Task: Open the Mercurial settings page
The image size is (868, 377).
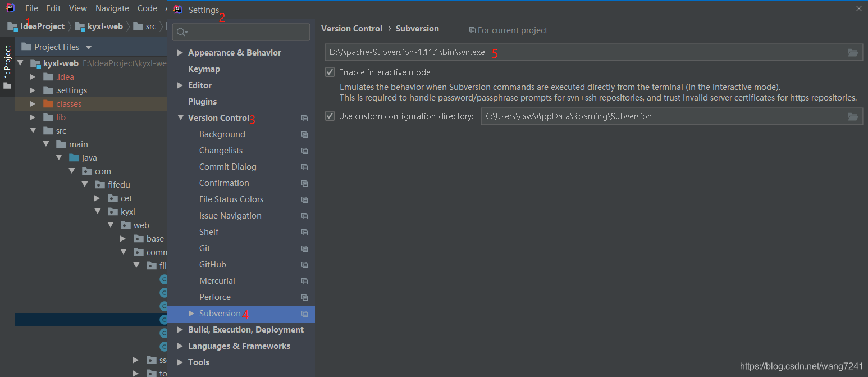Action: (x=217, y=281)
